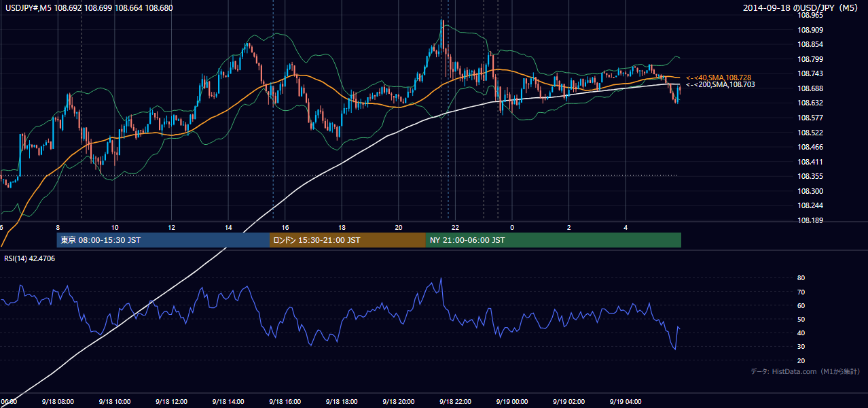Image resolution: width=868 pixels, height=408 pixels.
Task: Click hour tick 20 under the price chart
Action: pyautogui.click(x=399, y=228)
